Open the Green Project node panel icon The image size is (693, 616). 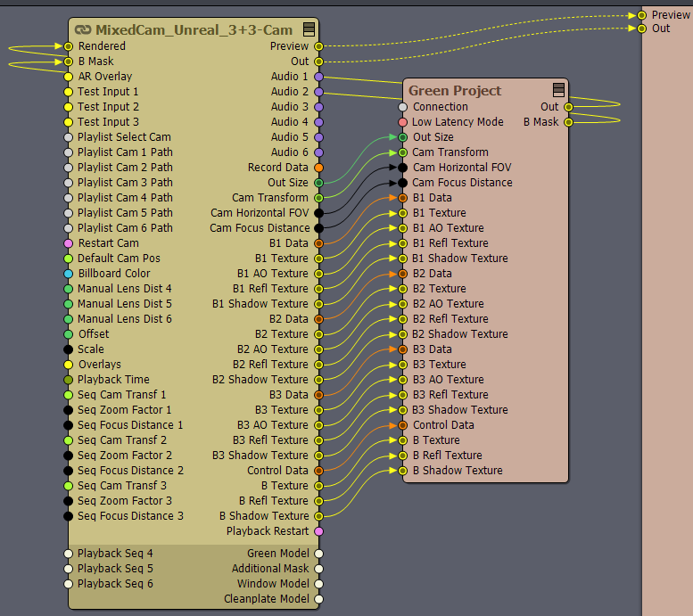[558, 90]
